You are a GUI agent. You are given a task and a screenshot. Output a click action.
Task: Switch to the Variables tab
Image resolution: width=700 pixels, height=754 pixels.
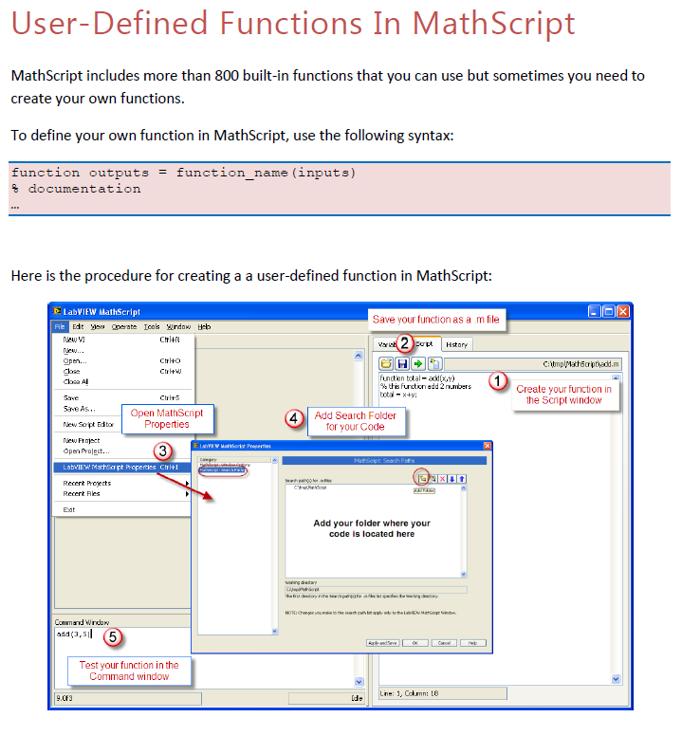point(387,344)
